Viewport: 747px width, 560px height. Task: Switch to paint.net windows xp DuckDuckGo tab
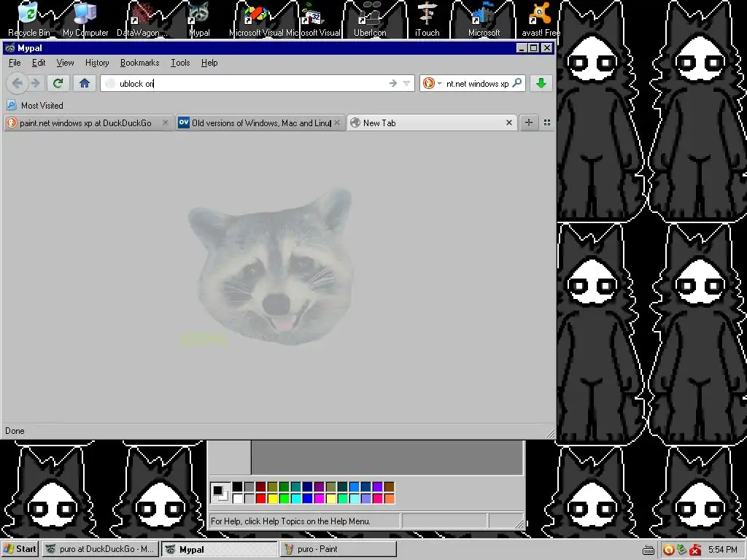(x=88, y=122)
